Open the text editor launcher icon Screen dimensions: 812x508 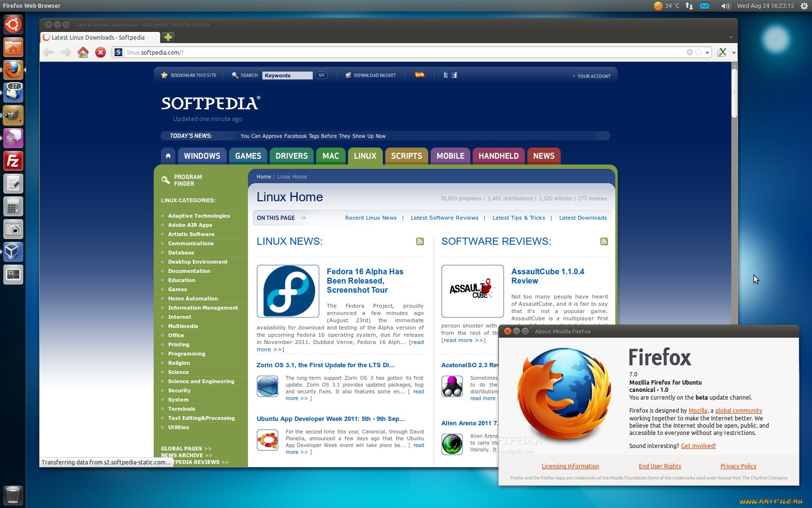13,183
